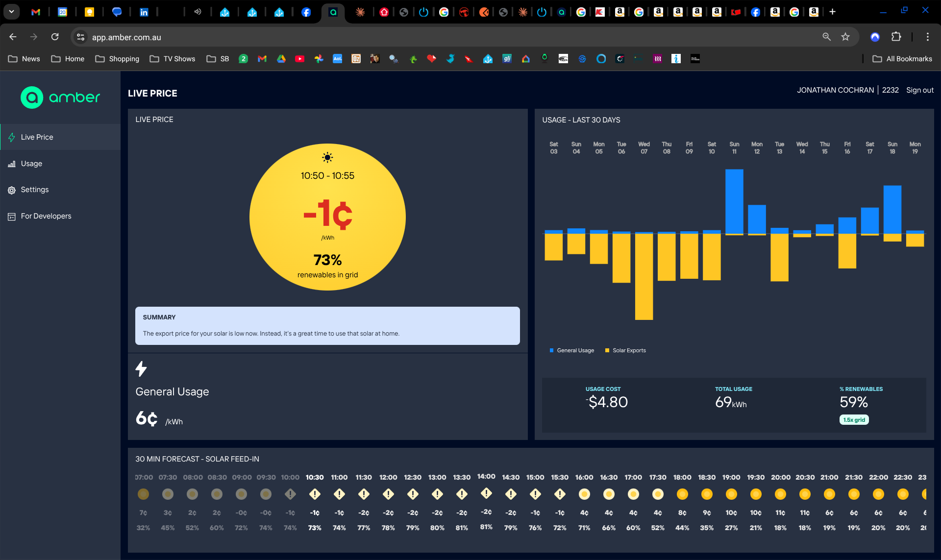Switch to the Facebook tab
This screenshot has width=941, height=560.
coord(306,12)
